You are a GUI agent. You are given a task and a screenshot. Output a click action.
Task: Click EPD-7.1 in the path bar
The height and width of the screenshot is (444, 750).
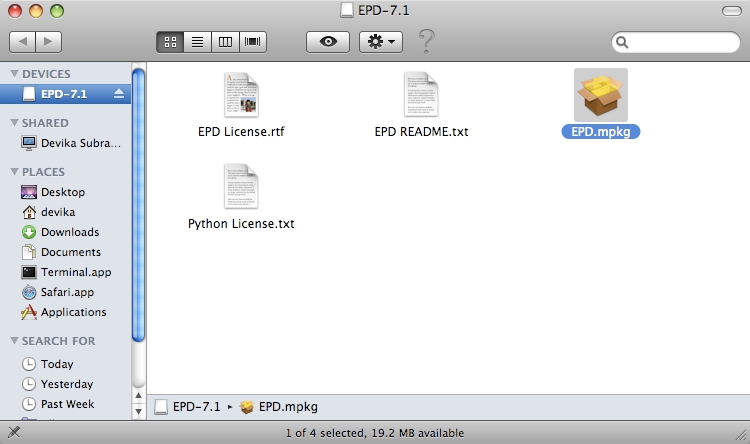click(x=188, y=407)
